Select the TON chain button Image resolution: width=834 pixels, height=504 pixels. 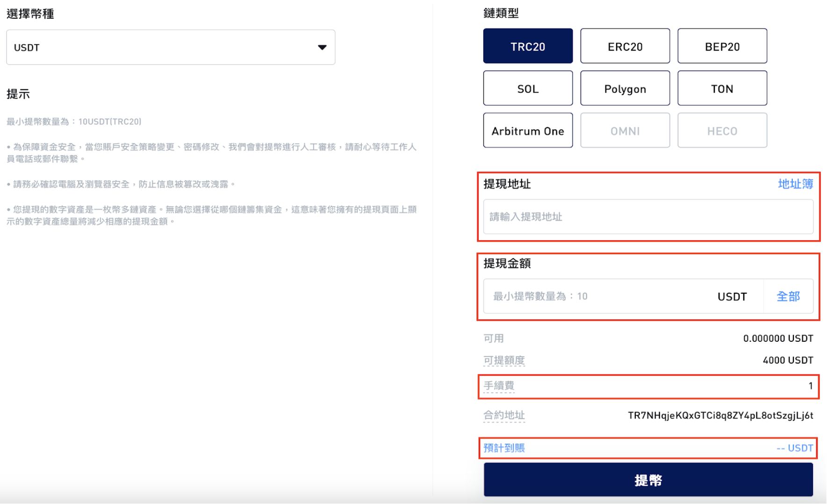coord(722,88)
